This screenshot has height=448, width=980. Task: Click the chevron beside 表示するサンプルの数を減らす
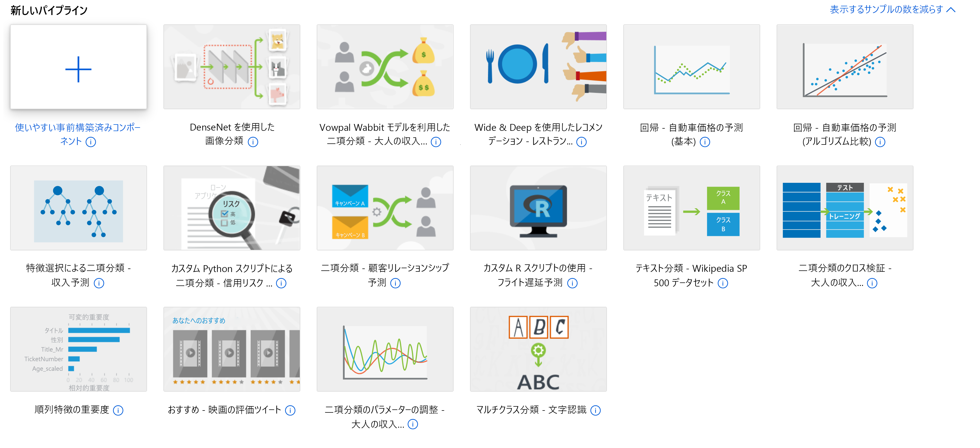pyautogui.click(x=951, y=10)
